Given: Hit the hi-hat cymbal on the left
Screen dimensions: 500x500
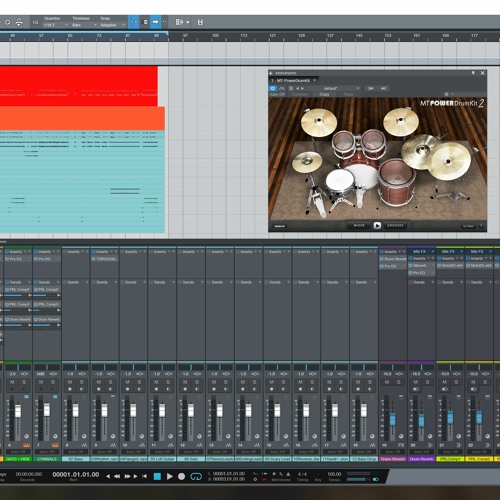Looking at the screenshot, I should [x=307, y=161].
